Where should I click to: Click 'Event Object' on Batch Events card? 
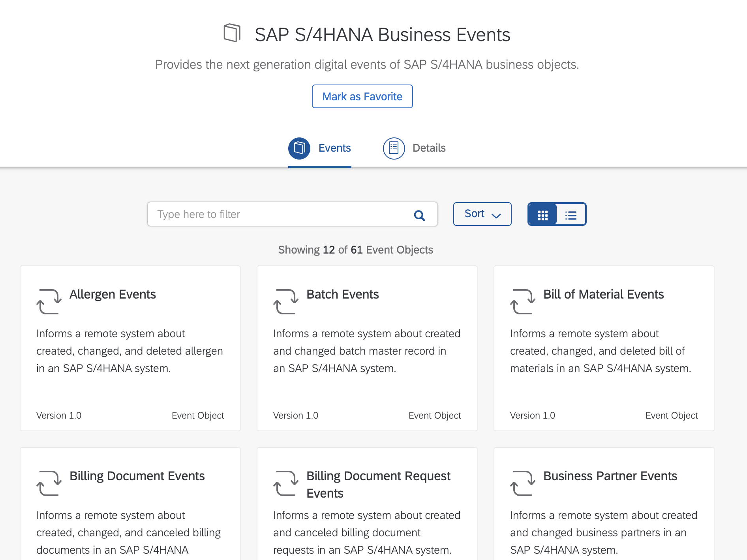435,415
